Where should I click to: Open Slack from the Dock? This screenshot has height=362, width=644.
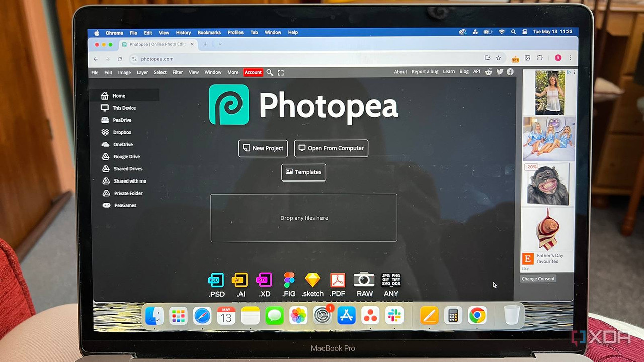[394, 316]
